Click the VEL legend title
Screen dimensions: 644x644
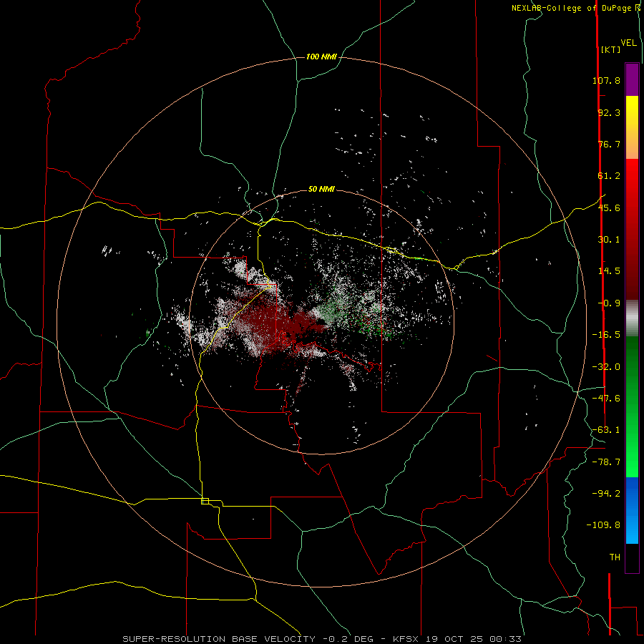[x=628, y=43]
